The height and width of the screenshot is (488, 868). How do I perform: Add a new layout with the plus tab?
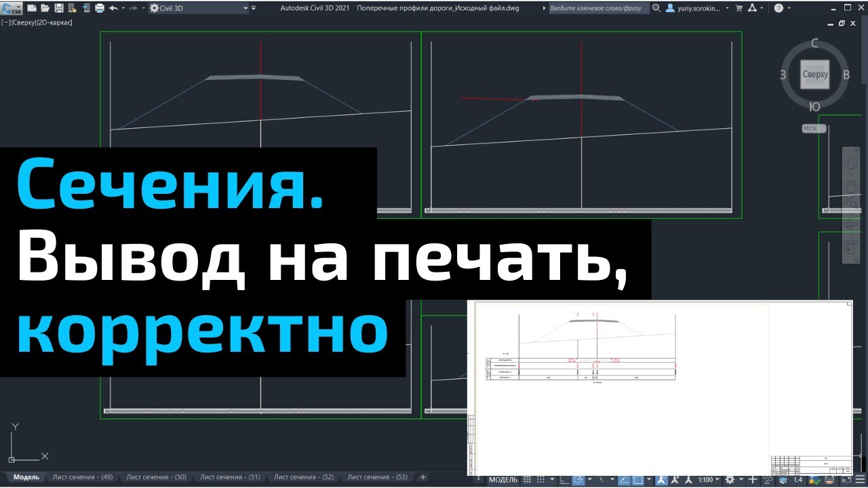pyautogui.click(x=423, y=477)
